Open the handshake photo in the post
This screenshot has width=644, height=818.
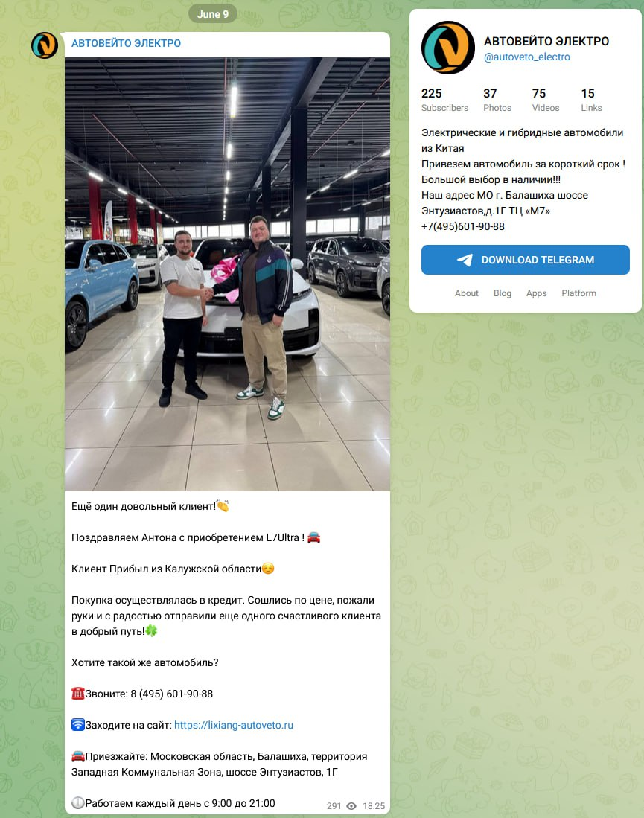(x=227, y=274)
